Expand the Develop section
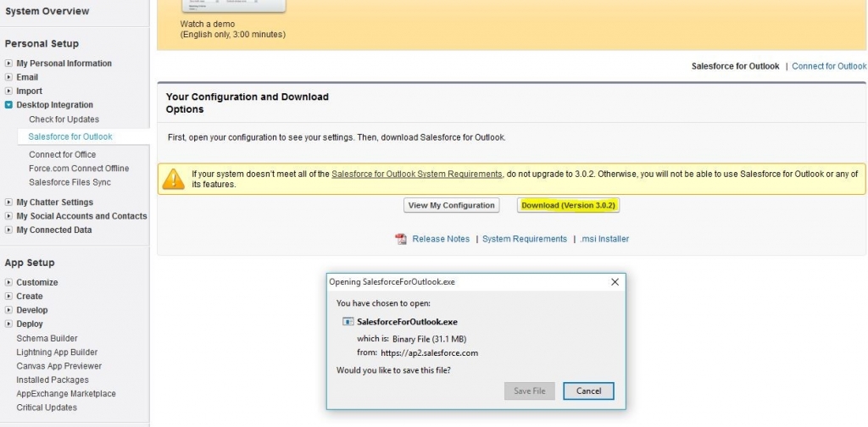Screen dimensions: 868x427 pos(8,310)
